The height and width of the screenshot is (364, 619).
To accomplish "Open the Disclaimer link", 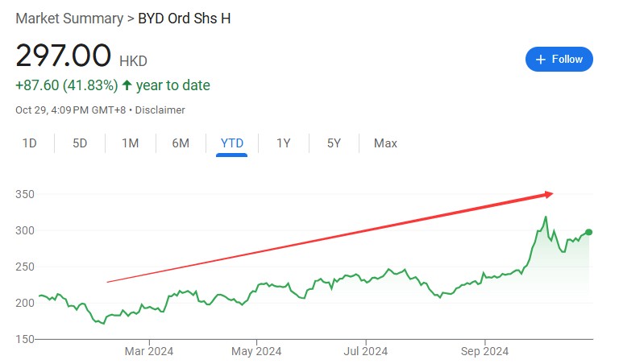I will 160,110.
